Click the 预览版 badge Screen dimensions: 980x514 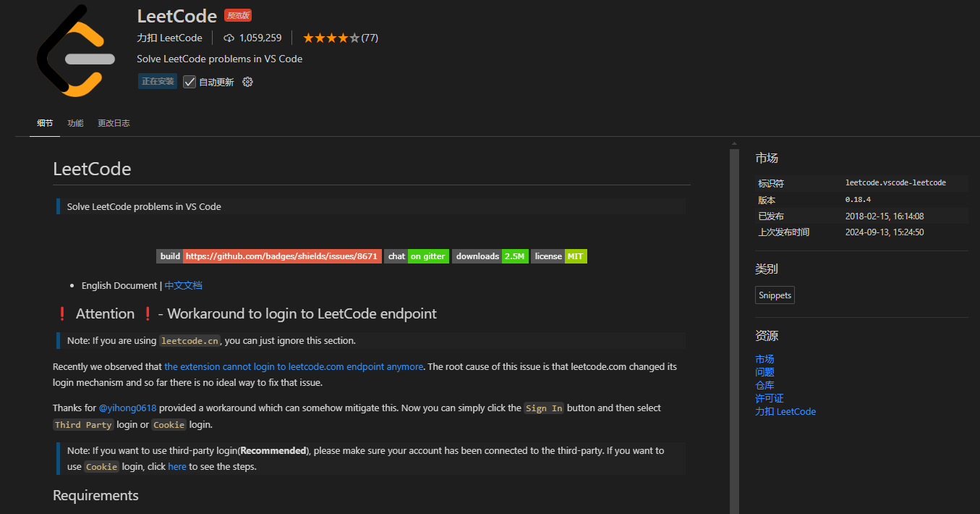tap(238, 16)
